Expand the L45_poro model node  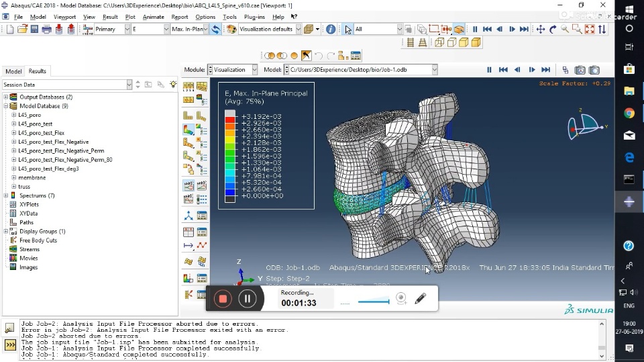click(13, 115)
